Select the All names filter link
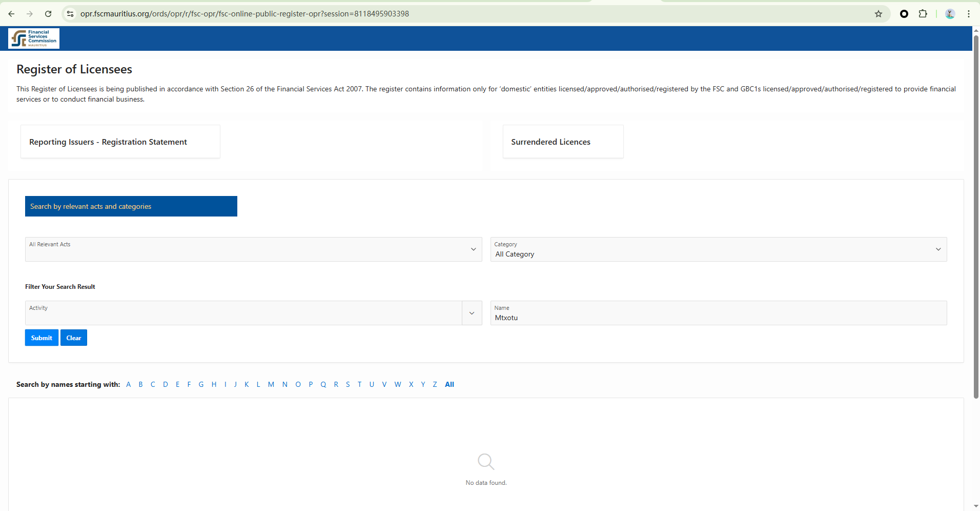Image resolution: width=980 pixels, height=511 pixels. (450, 384)
